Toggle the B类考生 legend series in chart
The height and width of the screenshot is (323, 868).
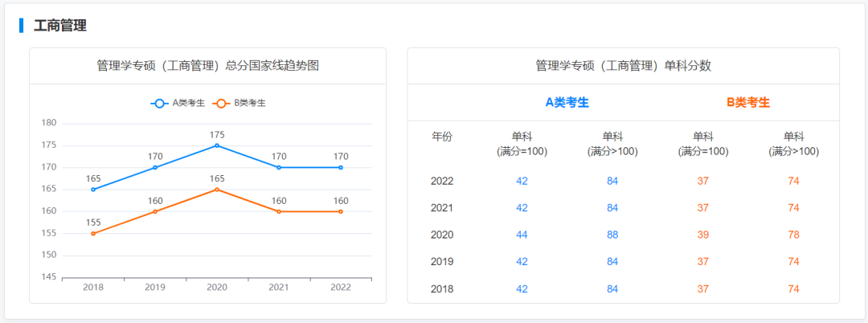click(x=240, y=103)
